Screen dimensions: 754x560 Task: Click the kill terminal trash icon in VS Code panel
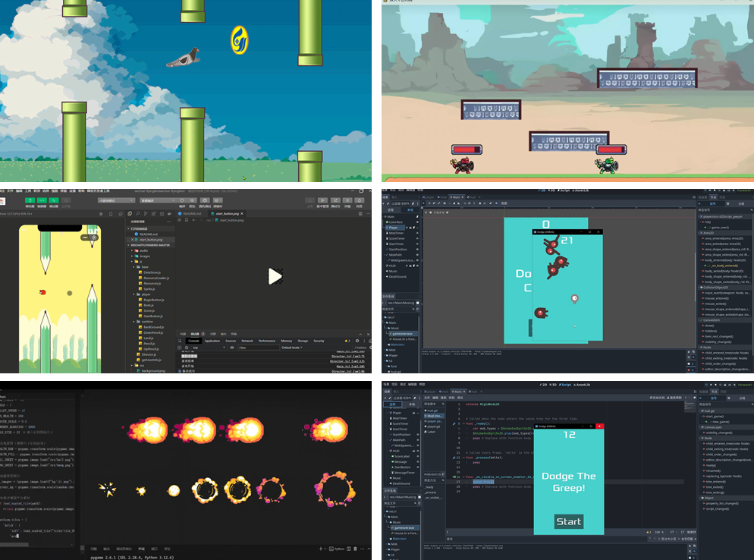(x=355, y=549)
